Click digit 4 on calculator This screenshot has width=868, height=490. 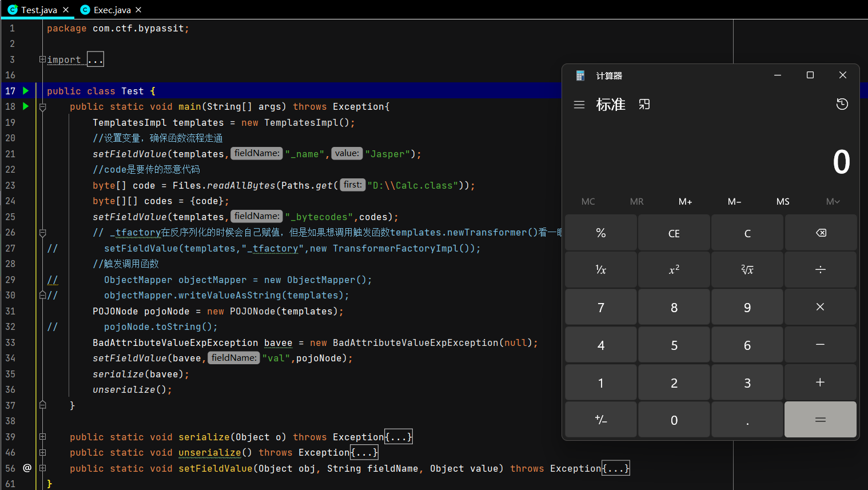pyautogui.click(x=601, y=345)
